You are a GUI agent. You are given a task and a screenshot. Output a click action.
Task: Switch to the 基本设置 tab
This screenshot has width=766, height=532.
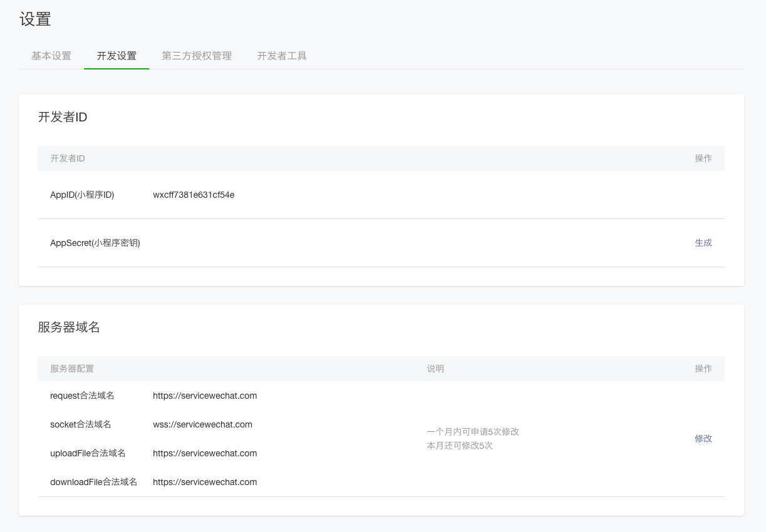50,56
